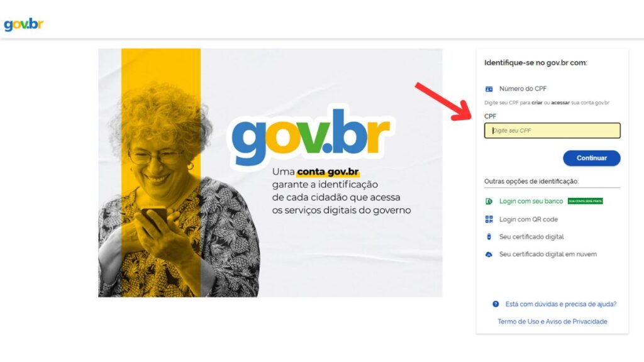The image size is (644, 362).
Task: Click the blue help question mark icon
Action: [x=496, y=304]
